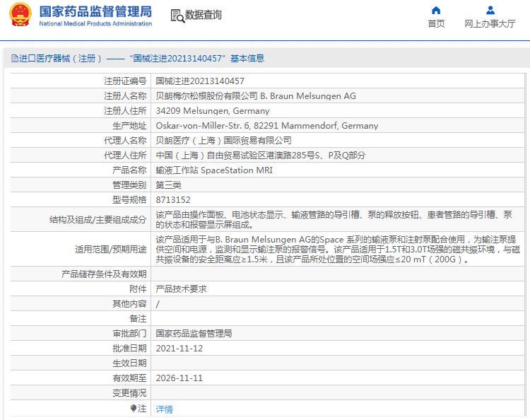Click the 适用范围/预期用途 label
This screenshot has height=420, width=530.
pos(111,250)
